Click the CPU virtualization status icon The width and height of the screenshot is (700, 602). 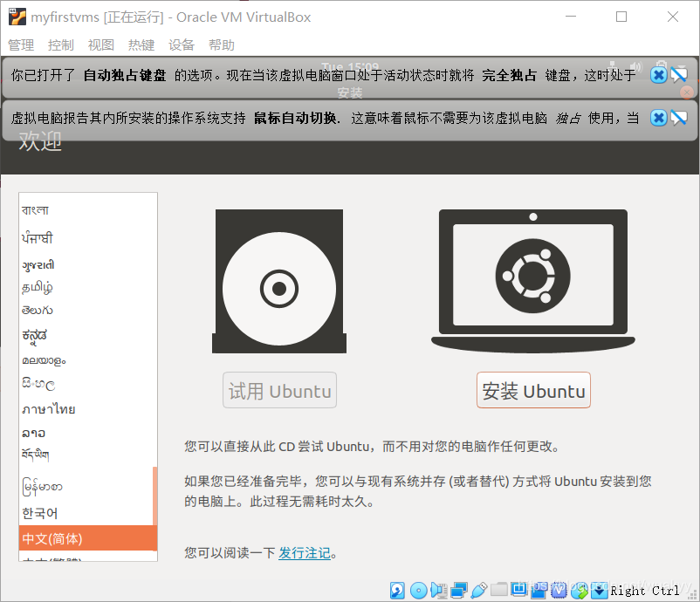coord(559,591)
